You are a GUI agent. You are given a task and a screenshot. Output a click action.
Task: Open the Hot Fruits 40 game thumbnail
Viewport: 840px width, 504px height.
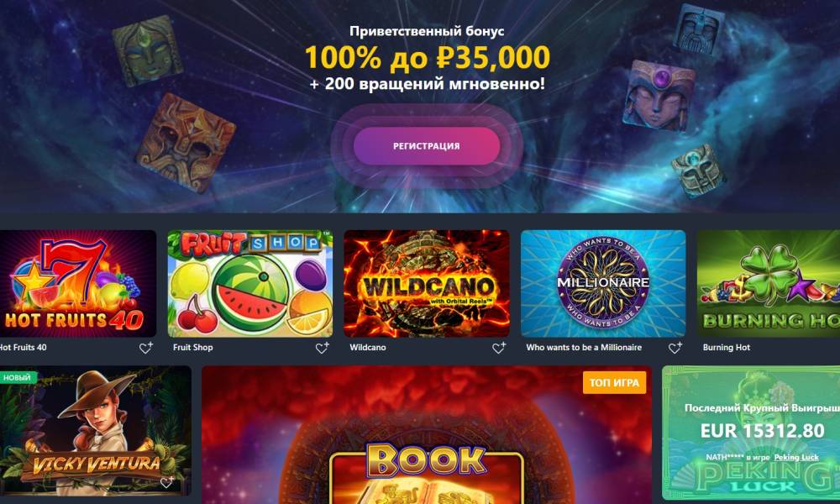77,284
